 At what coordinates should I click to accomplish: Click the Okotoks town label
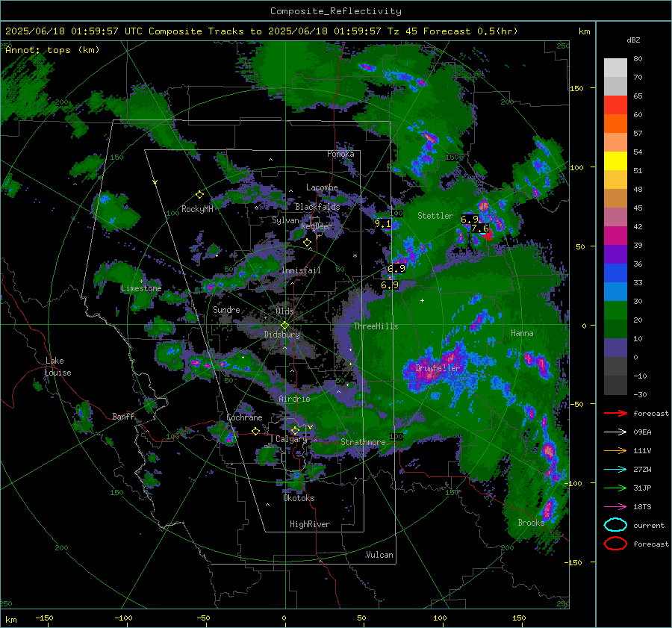click(299, 498)
